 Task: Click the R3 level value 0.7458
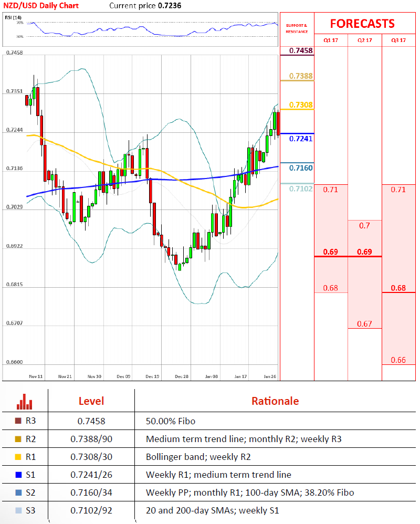click(91, 421)
